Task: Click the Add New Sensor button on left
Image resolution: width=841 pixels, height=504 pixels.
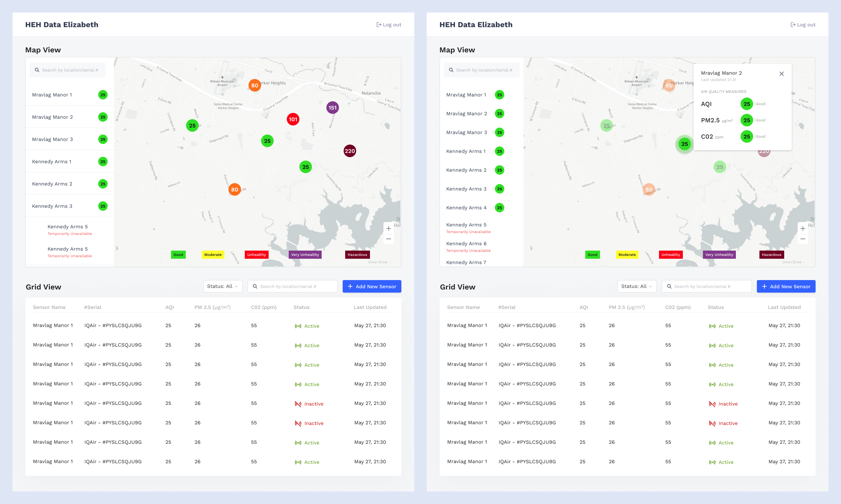Action: (x=372, y=286)
